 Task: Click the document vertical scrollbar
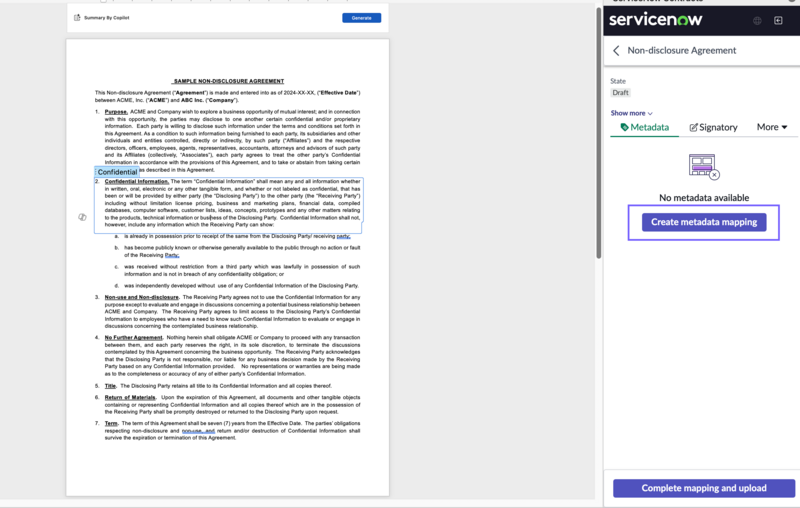[599, 133]
